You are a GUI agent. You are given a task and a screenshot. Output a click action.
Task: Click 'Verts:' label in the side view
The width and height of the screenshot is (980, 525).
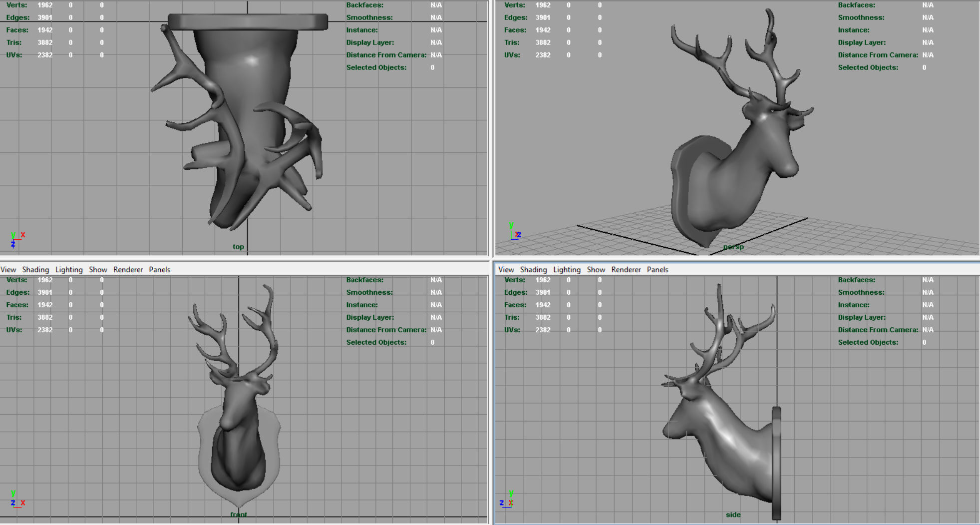pos(515,280)
